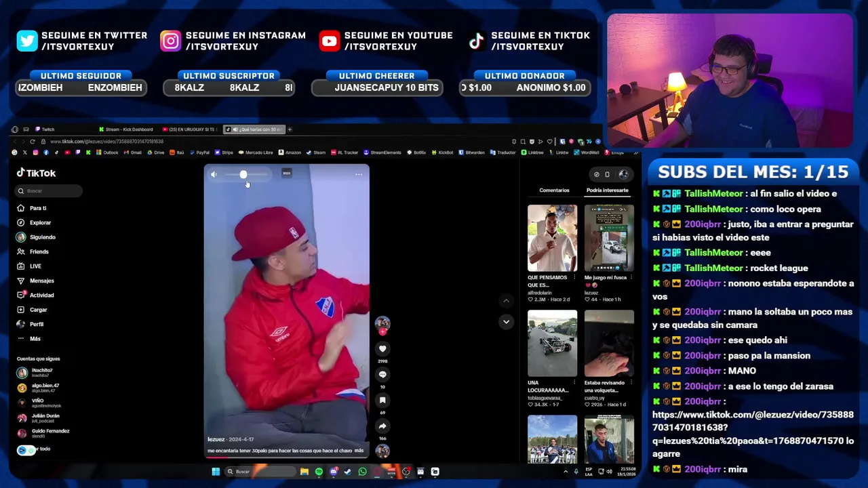Open 'UNA LOCURAAAAAAA...' recommended video
The height and width of the screenshot is (488, 868).
point(552,343)
